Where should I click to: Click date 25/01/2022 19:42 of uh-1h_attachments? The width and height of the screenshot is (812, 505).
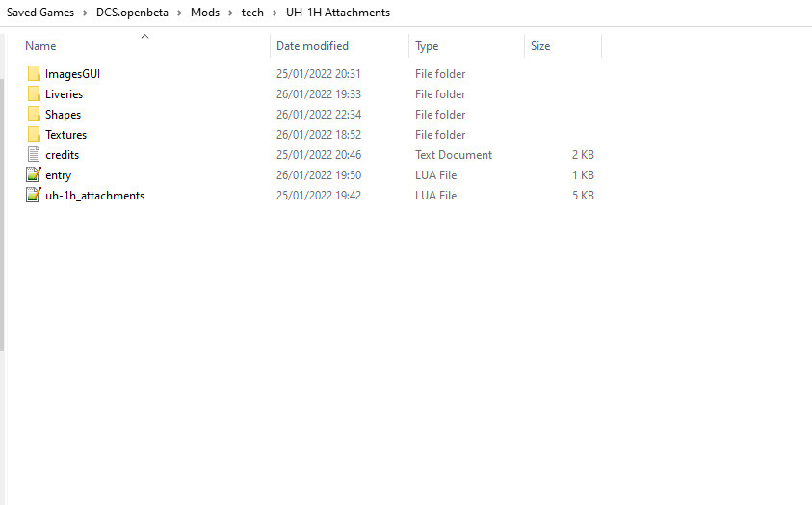[319, 196]
